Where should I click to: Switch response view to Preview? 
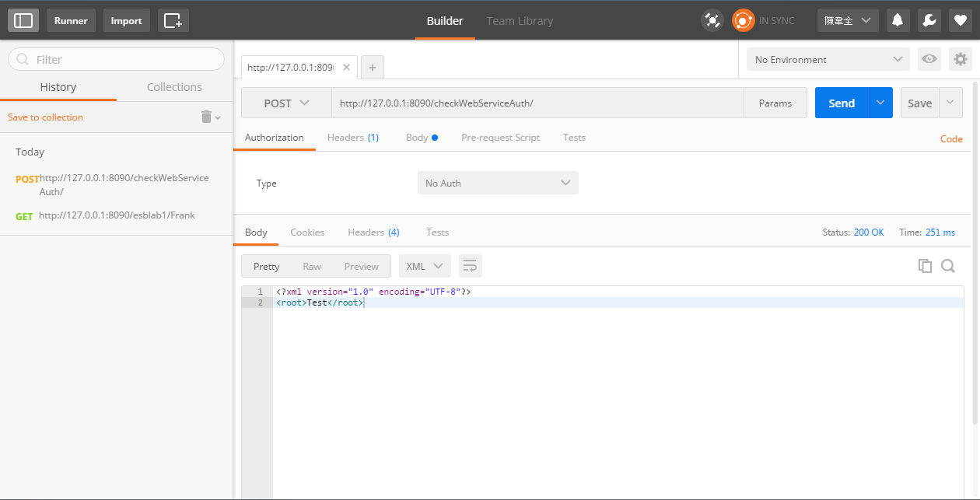point(362,266)
